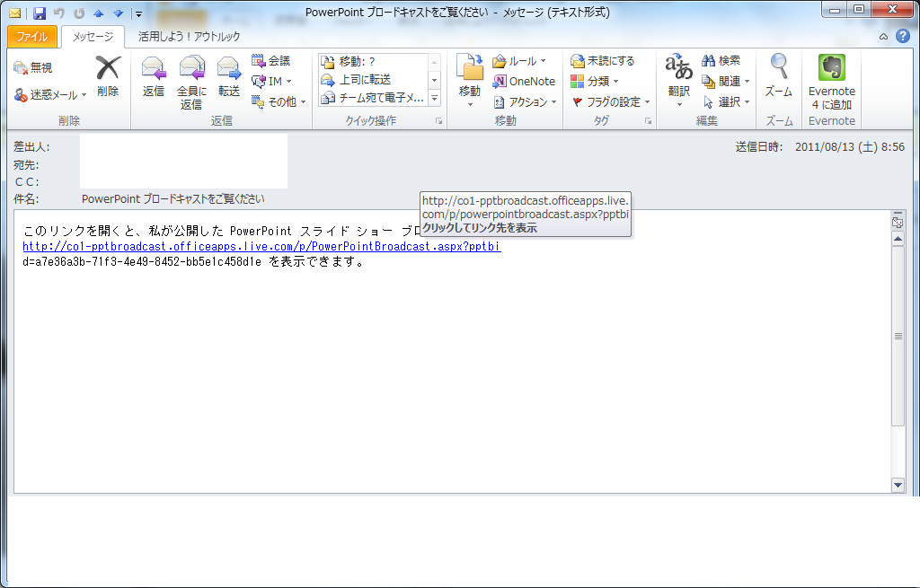
Task: Click the vertical scrollbar thumb
Action: click(898, 336)
